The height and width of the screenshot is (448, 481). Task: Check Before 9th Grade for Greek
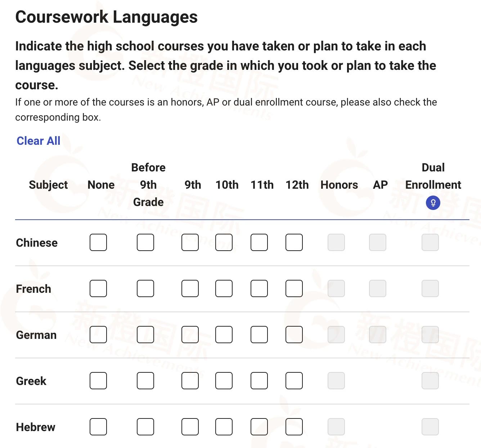coord(145,381)
